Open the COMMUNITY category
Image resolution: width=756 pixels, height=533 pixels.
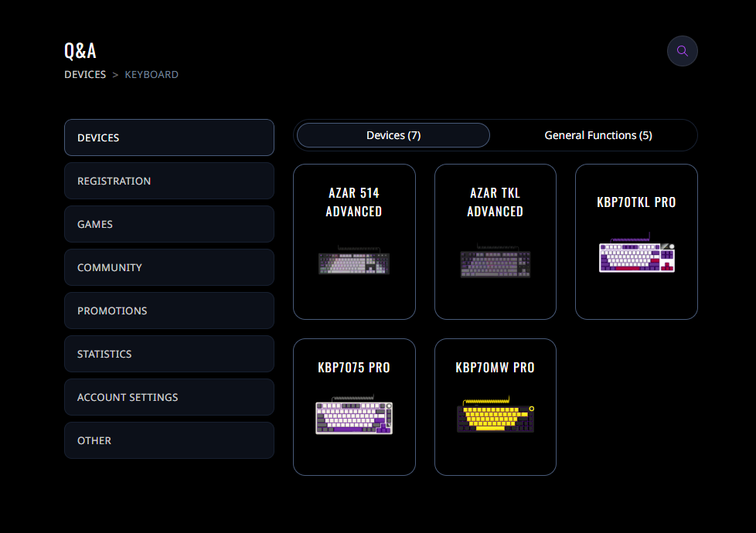(169, 267)
